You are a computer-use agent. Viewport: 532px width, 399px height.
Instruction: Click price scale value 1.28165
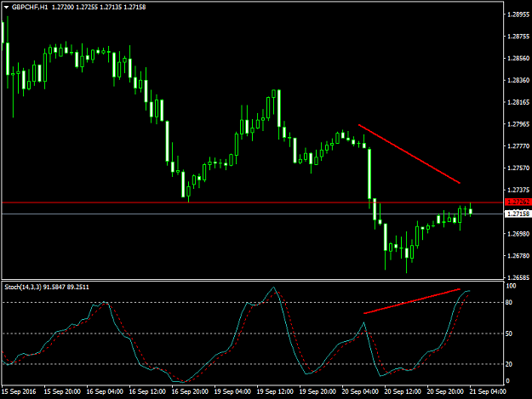[518, 102]
